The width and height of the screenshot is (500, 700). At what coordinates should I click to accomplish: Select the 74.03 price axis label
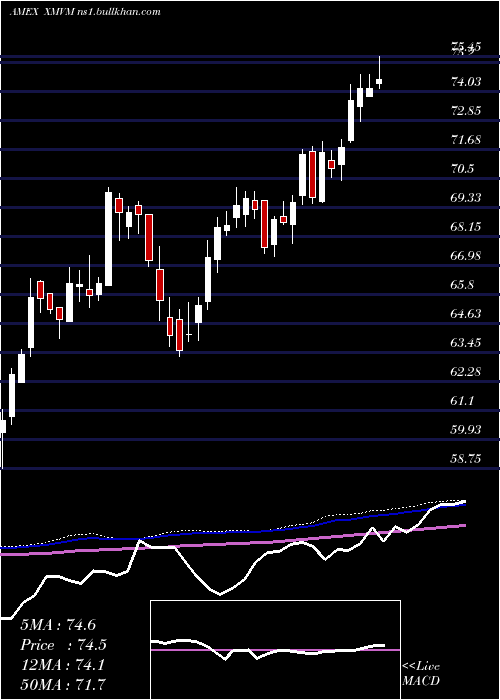tap(467, 82)
